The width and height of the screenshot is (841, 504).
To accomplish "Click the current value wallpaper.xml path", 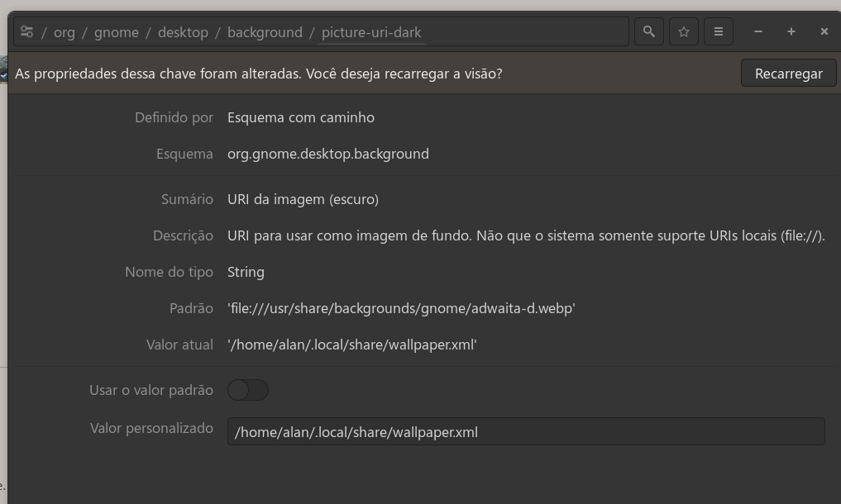I will click(x=352, y=345).
